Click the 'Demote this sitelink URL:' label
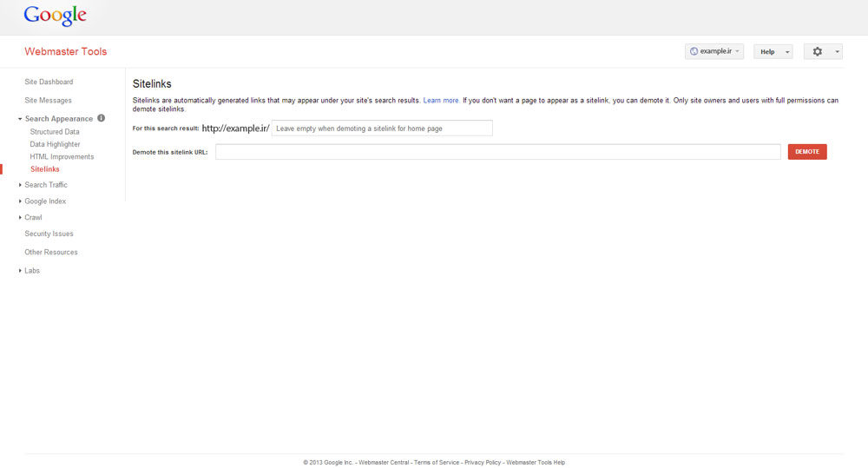 [170, 152]
